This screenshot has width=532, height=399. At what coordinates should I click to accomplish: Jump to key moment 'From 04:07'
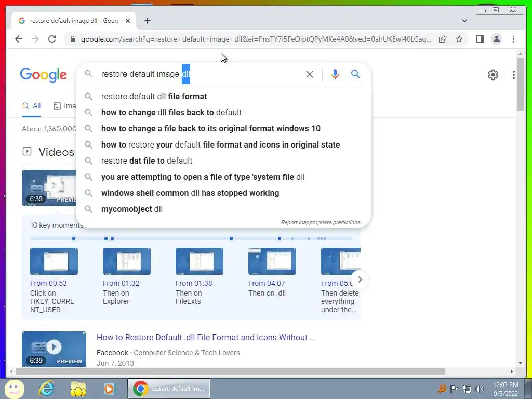267,283
